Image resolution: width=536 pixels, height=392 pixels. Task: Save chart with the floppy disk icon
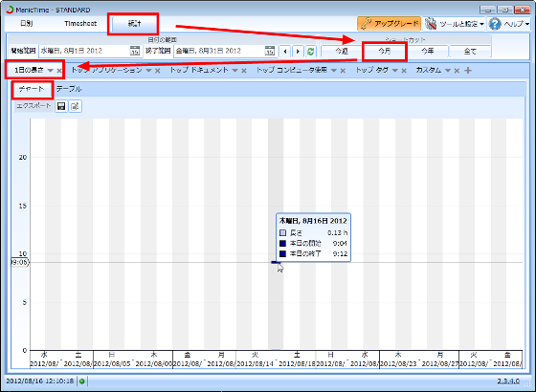click(61, 106)
